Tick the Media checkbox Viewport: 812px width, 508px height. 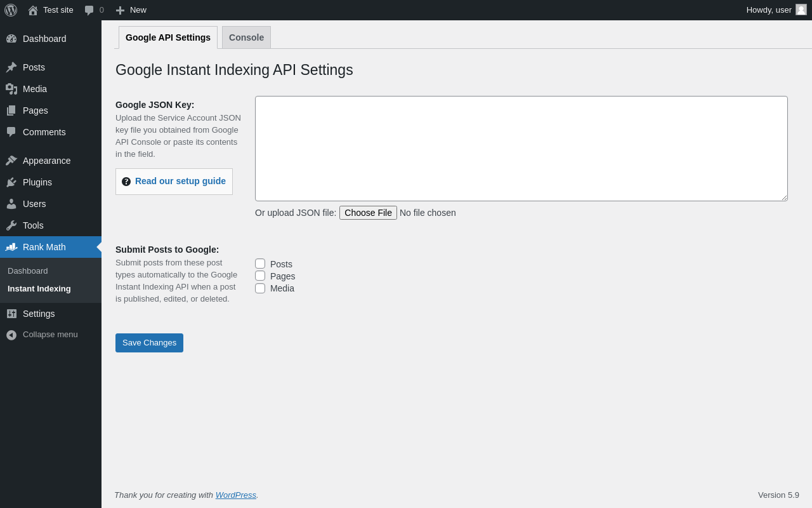coord(260,288)
